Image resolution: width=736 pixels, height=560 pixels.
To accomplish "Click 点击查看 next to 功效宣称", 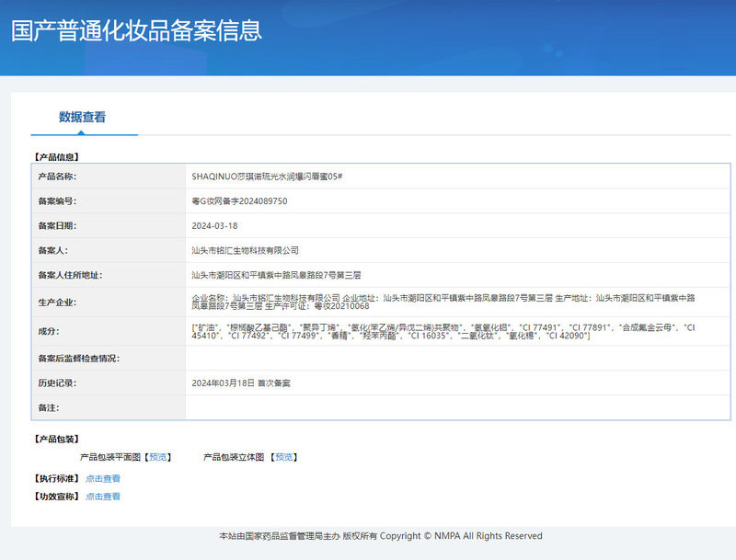I will point(103,497).
